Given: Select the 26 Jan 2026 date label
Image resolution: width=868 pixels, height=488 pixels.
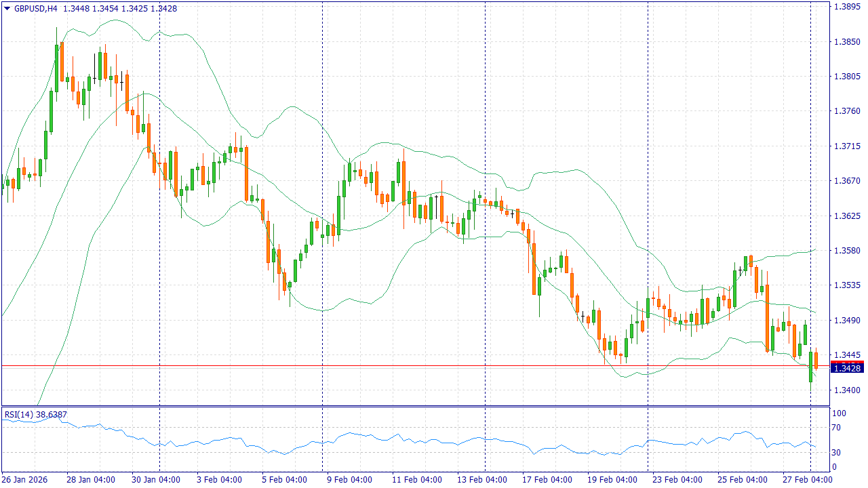Looking at the screenshot, I should coord(24,480).
